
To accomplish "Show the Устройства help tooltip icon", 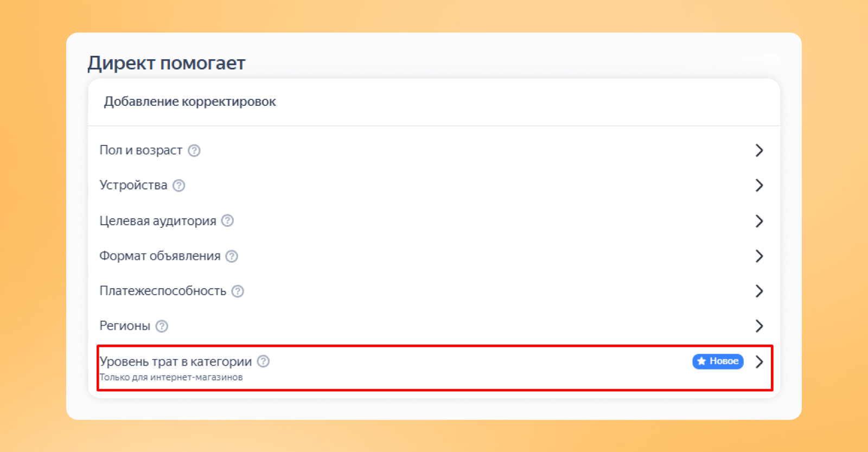I will click(x=179, y=186).
